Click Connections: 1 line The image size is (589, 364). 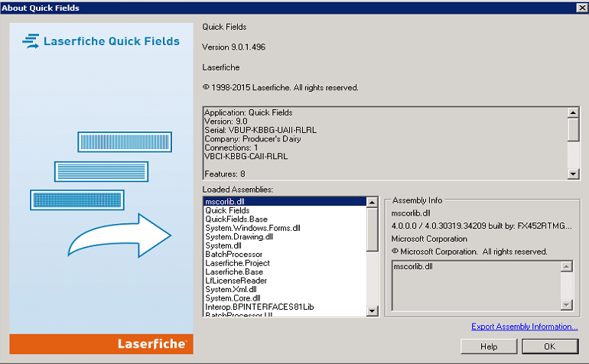pyautogui.click(x=231, y=148)
